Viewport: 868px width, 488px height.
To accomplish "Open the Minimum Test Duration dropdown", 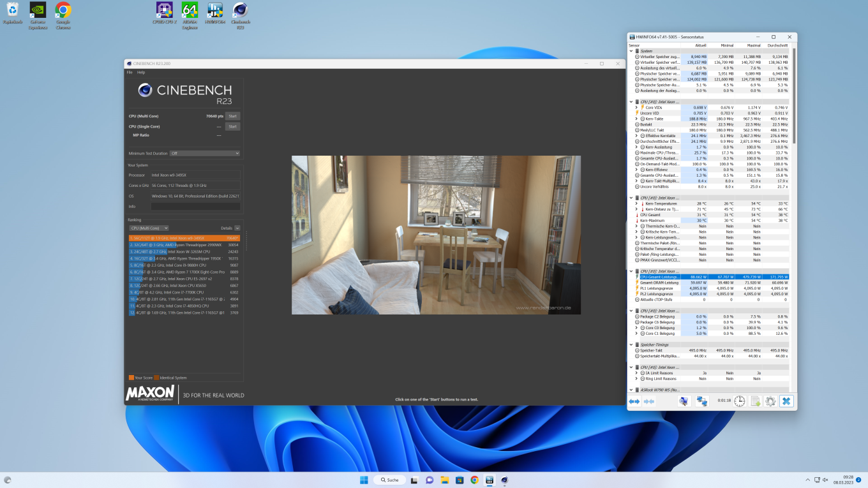I will click(x=204, y=153).
